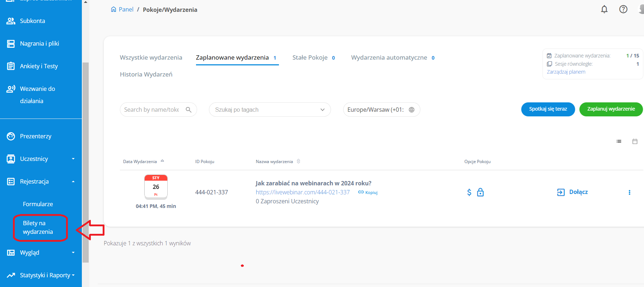Switch to the Wszystkie wydarzenia tab
Viewport: 644px width, 287px height.
(151, 57)
